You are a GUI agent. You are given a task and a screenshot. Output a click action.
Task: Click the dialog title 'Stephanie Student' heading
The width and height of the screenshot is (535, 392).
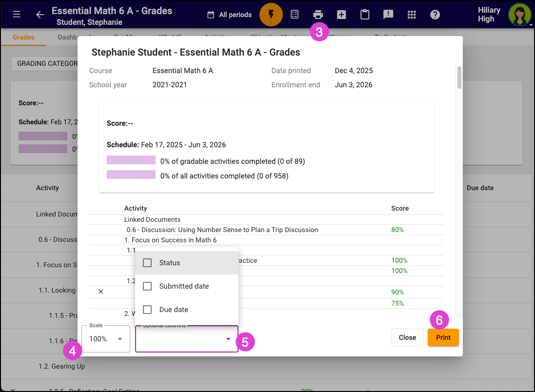pos(196,52)
